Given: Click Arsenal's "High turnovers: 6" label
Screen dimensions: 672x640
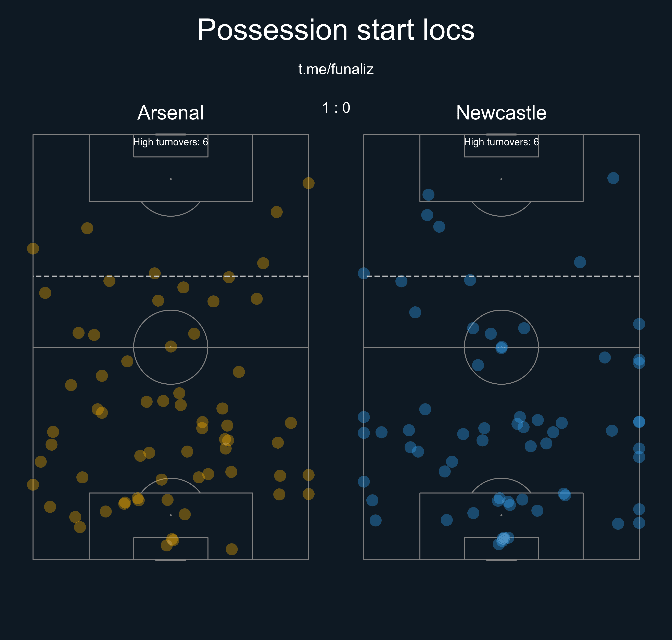Looking at the screenshot, I should tap(170, 142).
